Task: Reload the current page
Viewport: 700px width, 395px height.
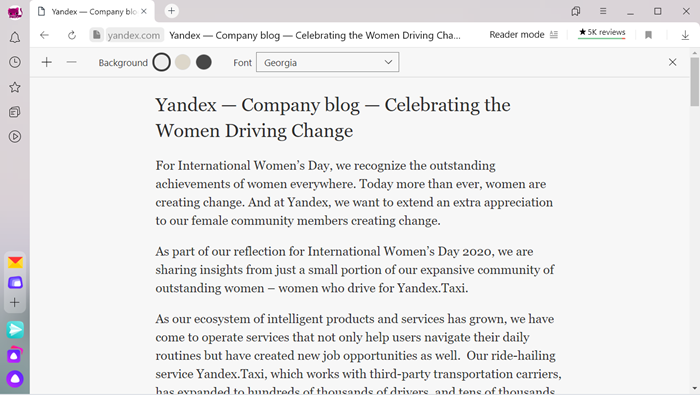Action: 72,35
